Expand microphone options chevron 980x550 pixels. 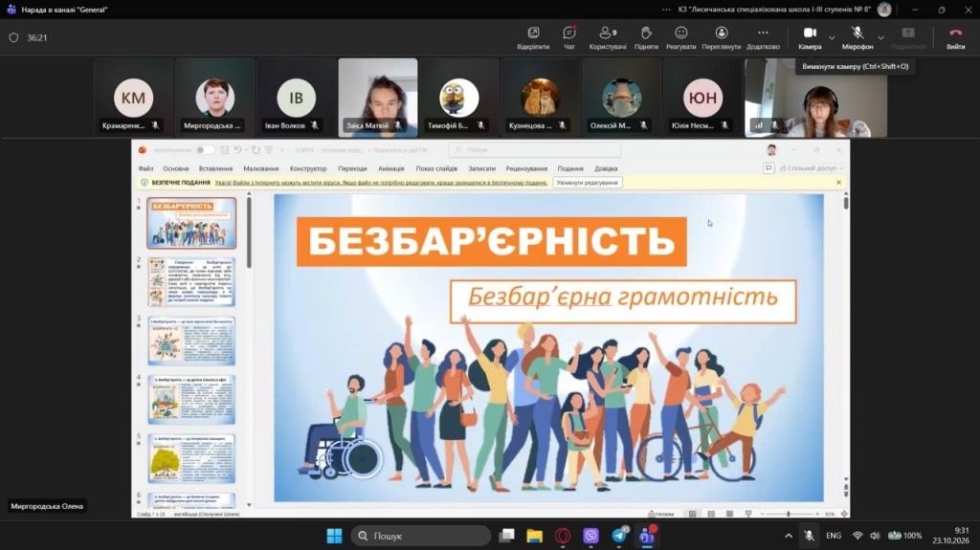[880, 38]
